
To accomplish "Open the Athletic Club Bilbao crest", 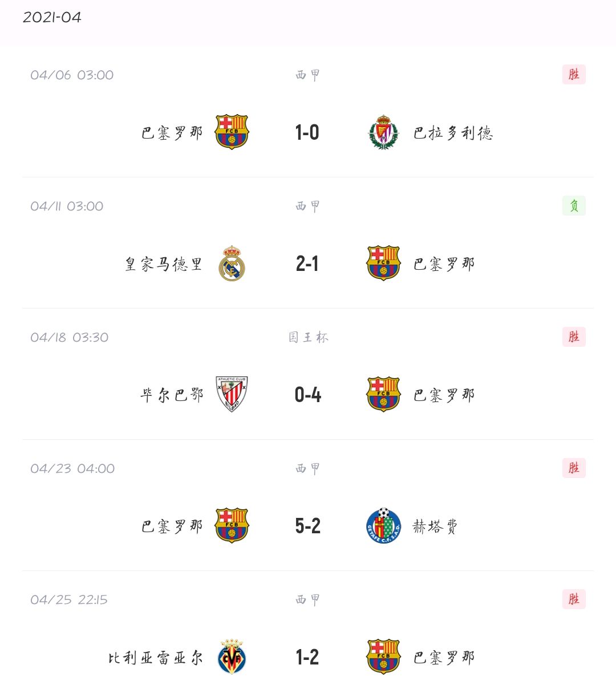I will [232, 394].
